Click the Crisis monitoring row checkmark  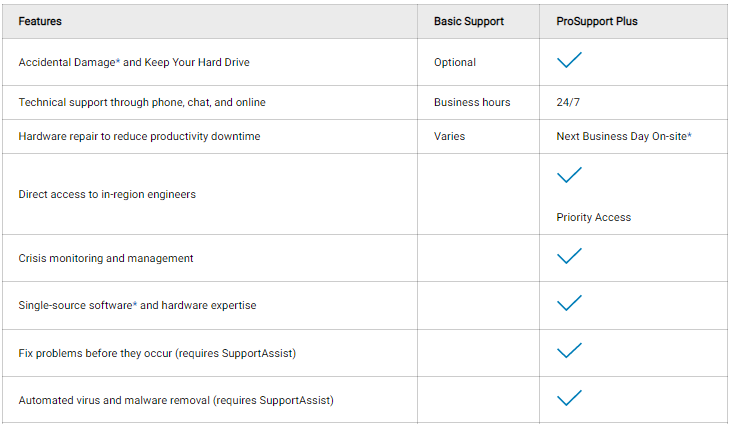569,256
